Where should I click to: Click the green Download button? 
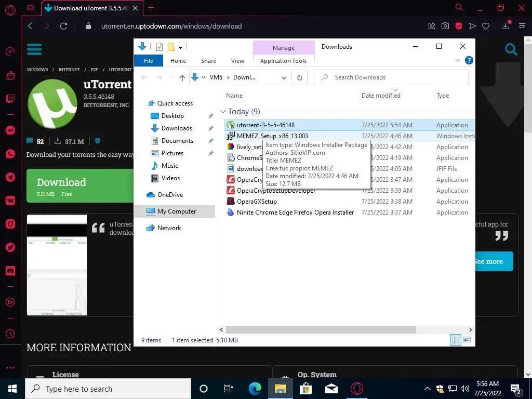click(80, 185)
